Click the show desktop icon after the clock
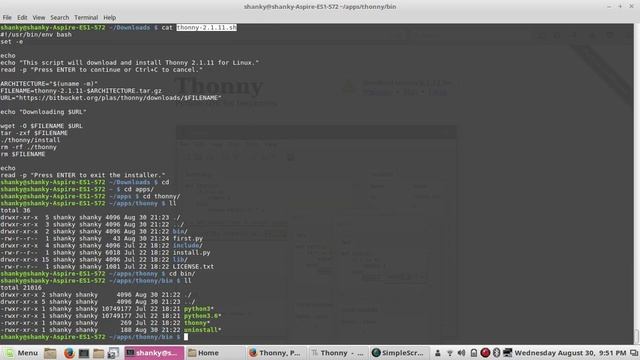The height and width of the screenshot is (360, 640). point(634,353)
